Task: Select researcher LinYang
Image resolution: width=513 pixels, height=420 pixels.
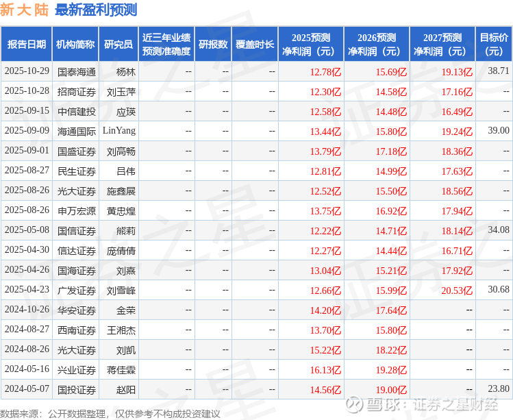Action: [119, 131]
